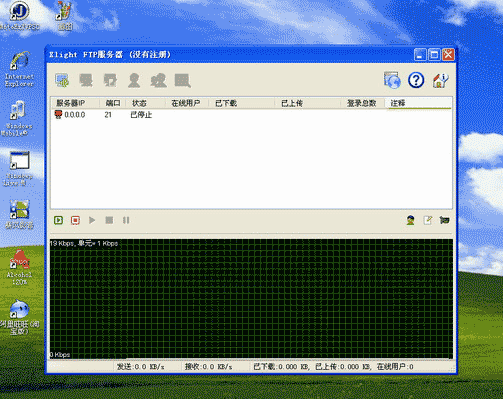Screen dimensions: 503x399
Task: Click the notepad with pencil icon
Action: (x=428, y=220)
